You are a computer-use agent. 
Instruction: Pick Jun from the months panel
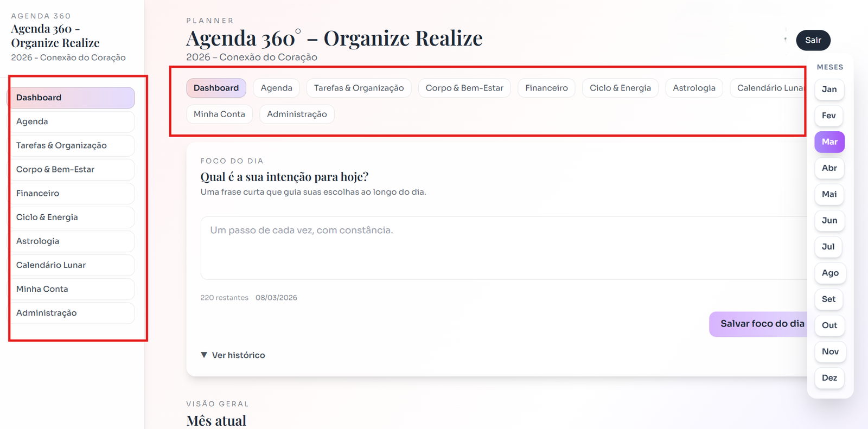pyautogui.click(x=829, y=220)
